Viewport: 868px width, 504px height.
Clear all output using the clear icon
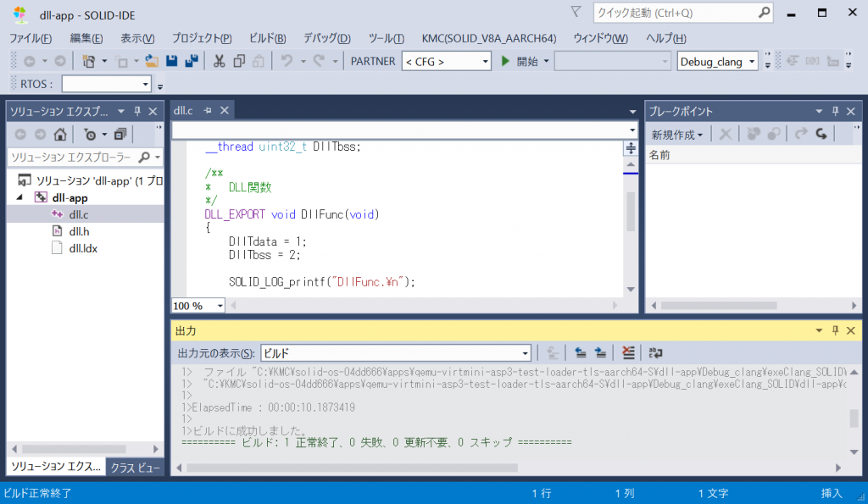point(628,353)
